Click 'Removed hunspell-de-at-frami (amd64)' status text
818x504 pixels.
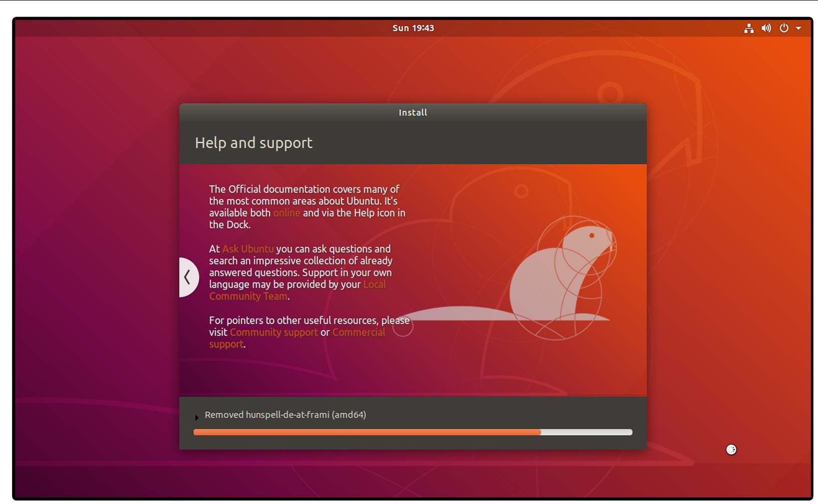click(x=285, y=415)
